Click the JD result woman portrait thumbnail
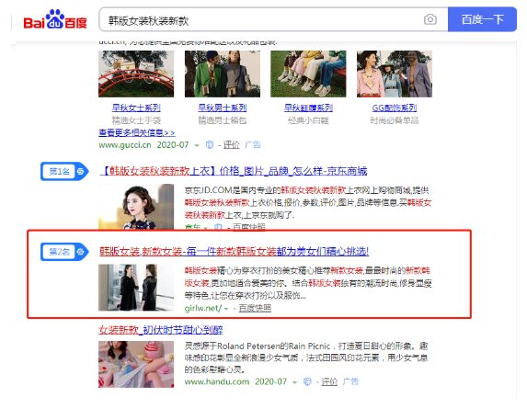This screenshot has width=527, height=420. click(136, 207)
